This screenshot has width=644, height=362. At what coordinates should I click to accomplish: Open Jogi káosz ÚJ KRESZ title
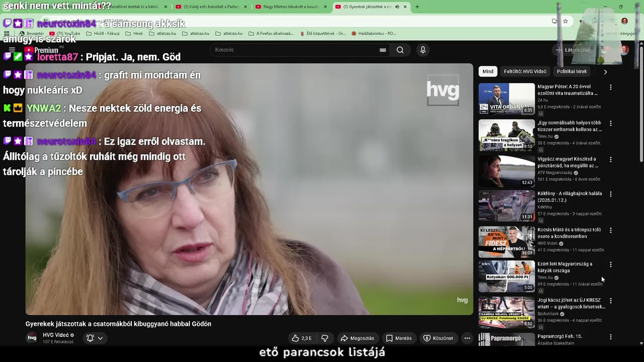click(x=571, y=303)
